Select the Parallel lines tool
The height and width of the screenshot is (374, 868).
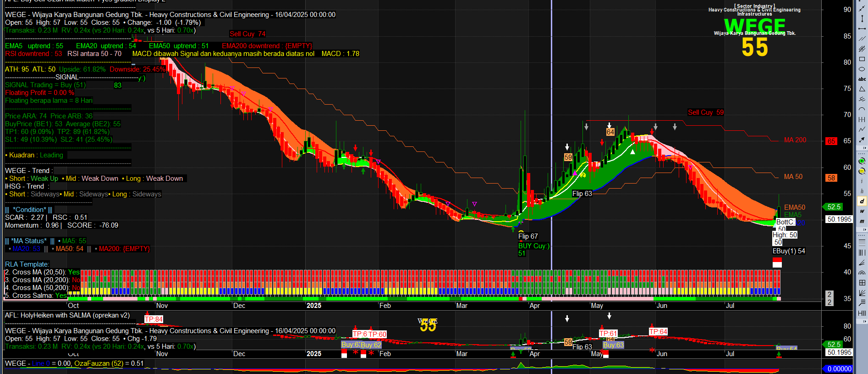(862, 39)
